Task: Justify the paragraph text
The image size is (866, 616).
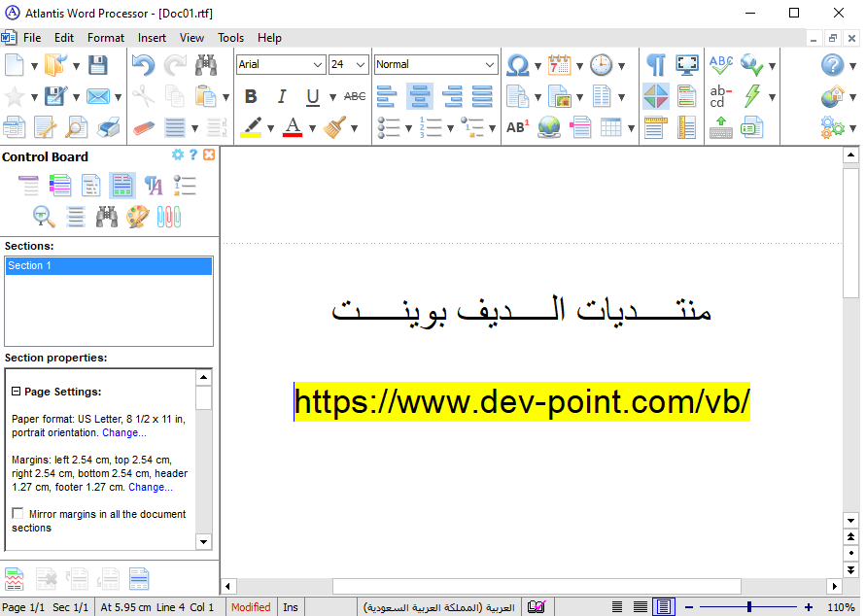Action: tap(483, 96)
